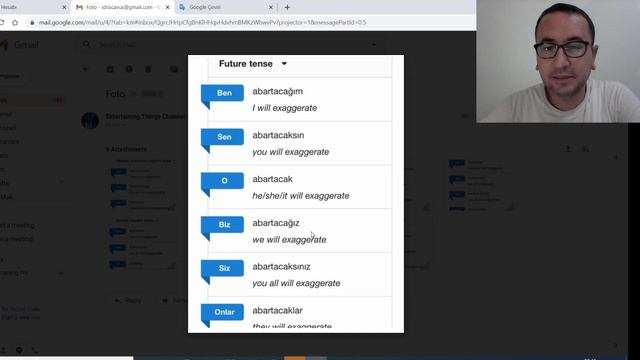
Task: Click the site lock icon in address bar
Action: [x=32, y=23]
